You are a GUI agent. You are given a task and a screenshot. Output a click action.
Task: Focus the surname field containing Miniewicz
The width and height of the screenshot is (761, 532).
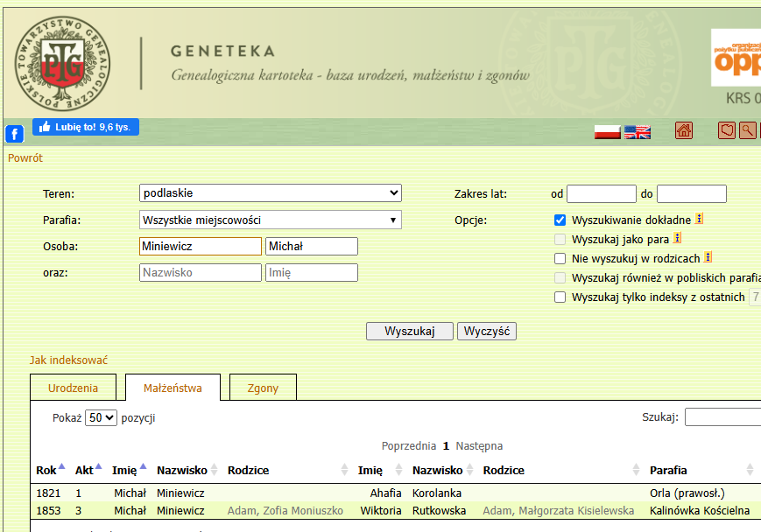[201, 247]
